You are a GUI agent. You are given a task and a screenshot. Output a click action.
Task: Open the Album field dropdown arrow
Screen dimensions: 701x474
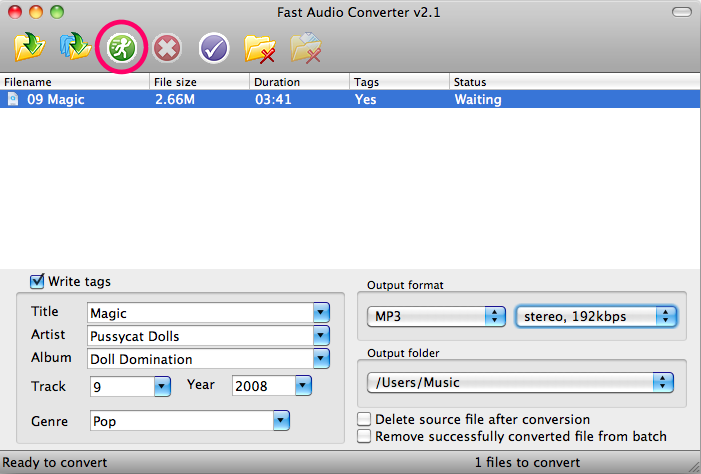[321, 358]
